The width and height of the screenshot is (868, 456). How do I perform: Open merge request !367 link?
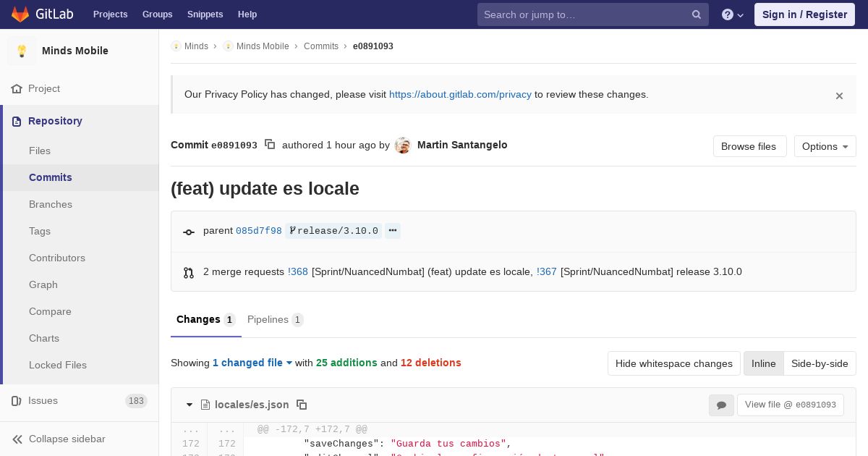547,271
